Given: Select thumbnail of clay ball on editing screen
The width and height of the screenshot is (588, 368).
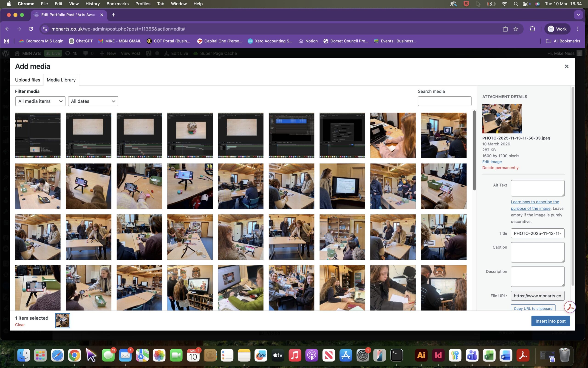Looking at the screenshot, I should click(x=190, y=135).
